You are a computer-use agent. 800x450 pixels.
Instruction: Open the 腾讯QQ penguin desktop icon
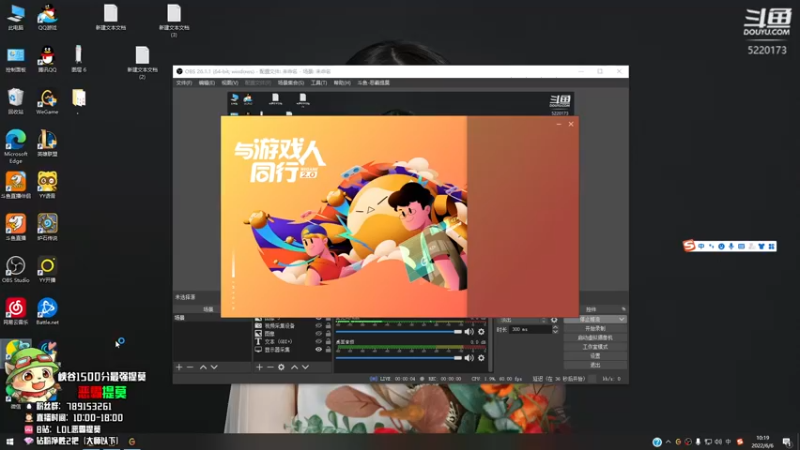pos(47,59)
